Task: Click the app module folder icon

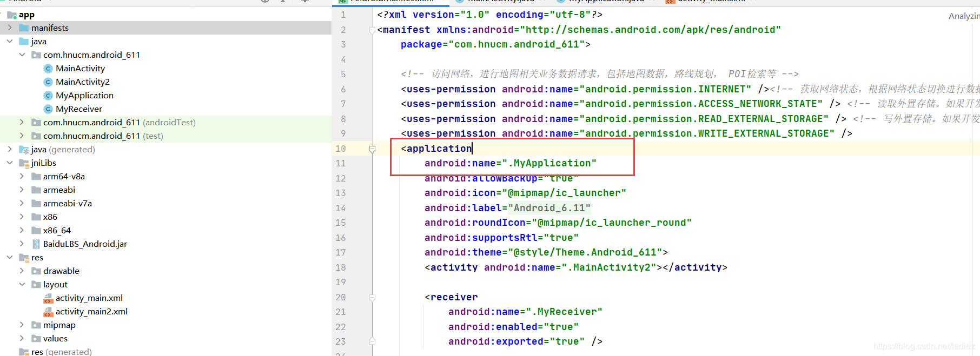Action: tap(12, 15)
